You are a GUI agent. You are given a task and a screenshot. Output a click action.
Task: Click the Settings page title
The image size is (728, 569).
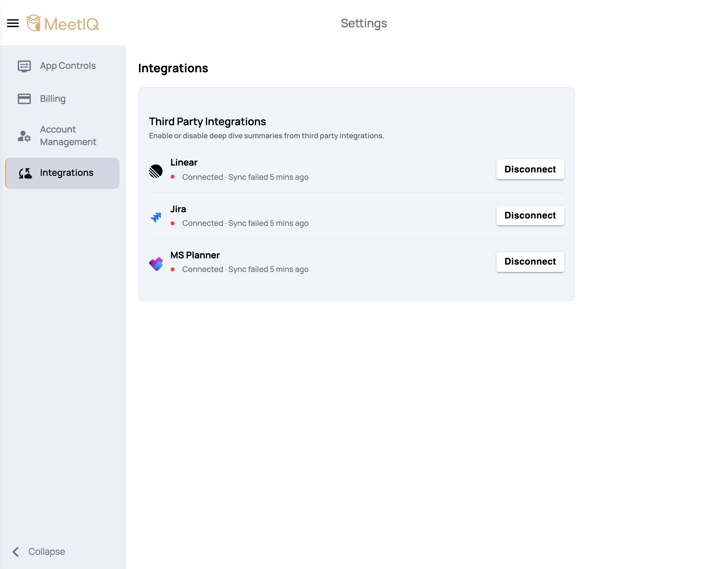coord(364,23)
